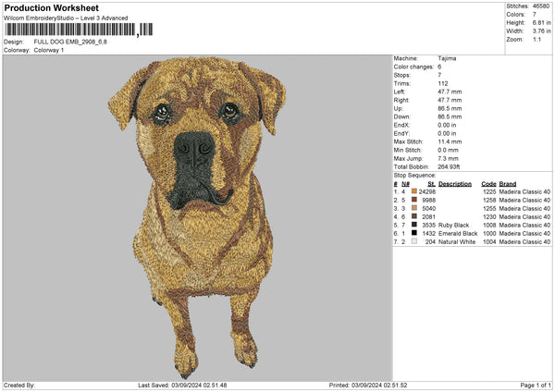Click the color swatch for stop 1 (code 1225)
The width and height of the screenshot is (555, 392).
click(x=414, y=191)
